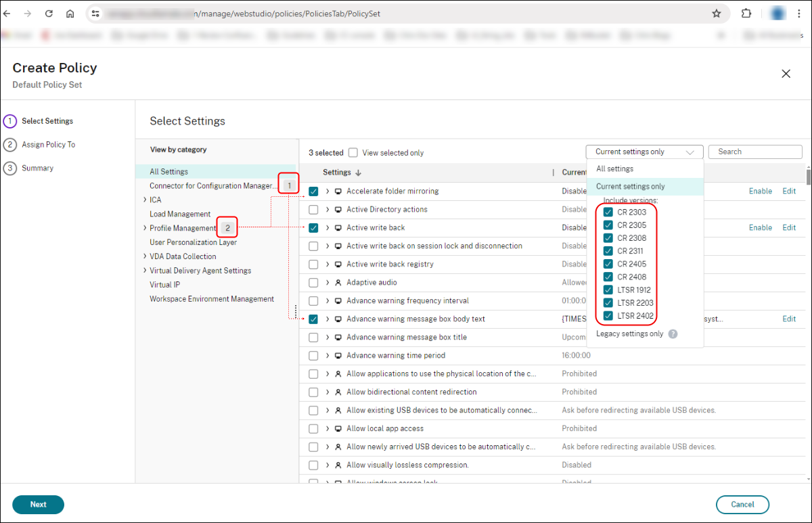Click the monitor icon beside Allow local app access
The width and height of the screenshot is (812, 523).
point(340,428)
